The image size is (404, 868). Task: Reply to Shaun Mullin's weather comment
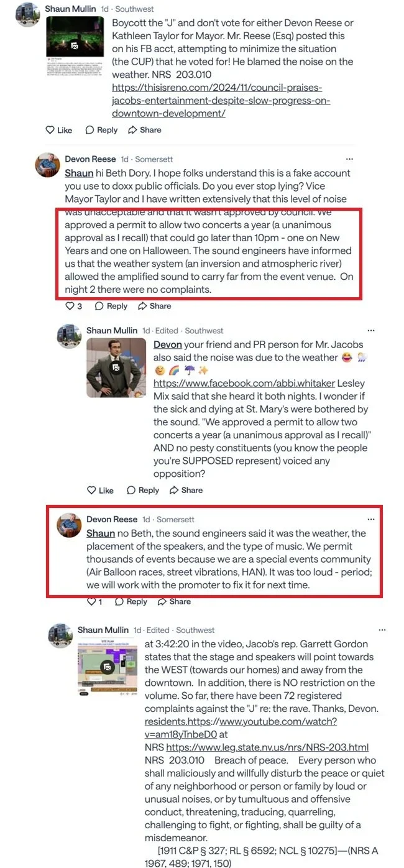tap(143, 490)
